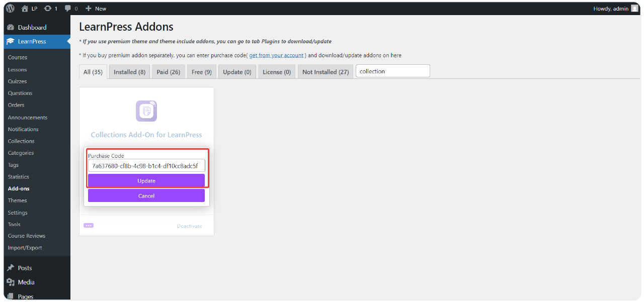644x302 pixels.
Task: Click Collections Add-On for LearnPress title
Action: tap(146, 135)
